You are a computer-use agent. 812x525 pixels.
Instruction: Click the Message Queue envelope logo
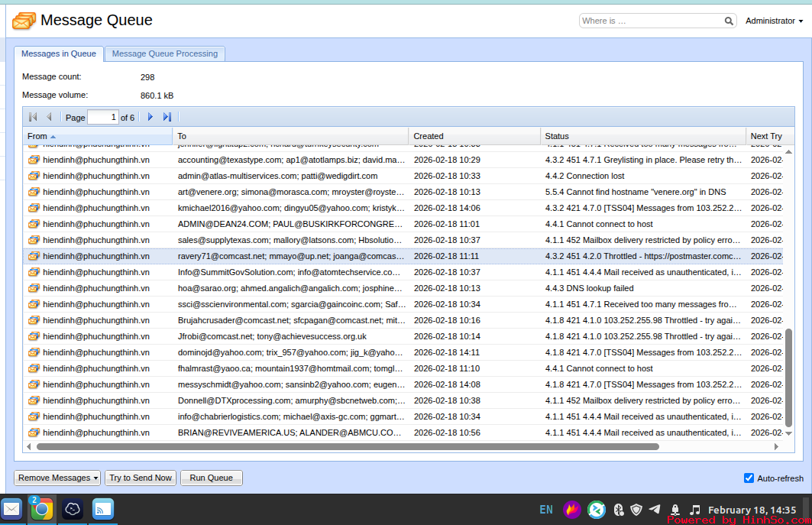24,21
